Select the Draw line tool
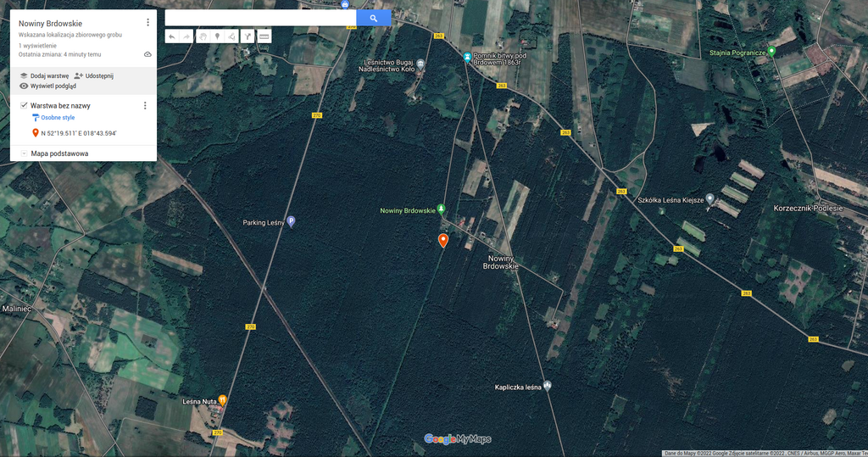This screenshot has height=457, width=868. (232, 36)
